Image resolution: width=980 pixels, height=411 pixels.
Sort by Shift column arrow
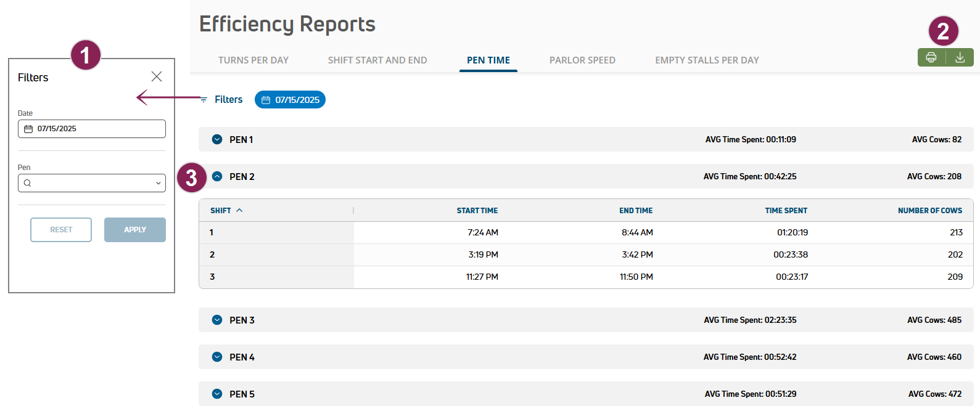[239, 211]
